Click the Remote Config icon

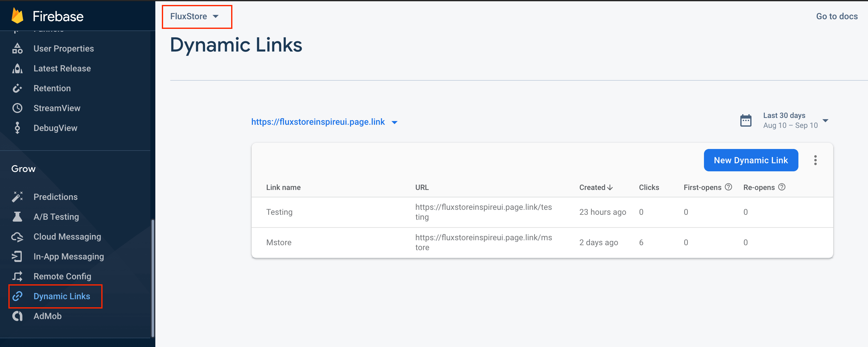(x=17, y=276)
